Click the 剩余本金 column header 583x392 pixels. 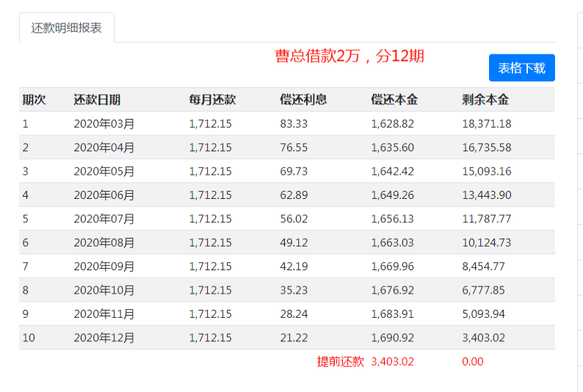pyautogui.click(x=485, y=100)
